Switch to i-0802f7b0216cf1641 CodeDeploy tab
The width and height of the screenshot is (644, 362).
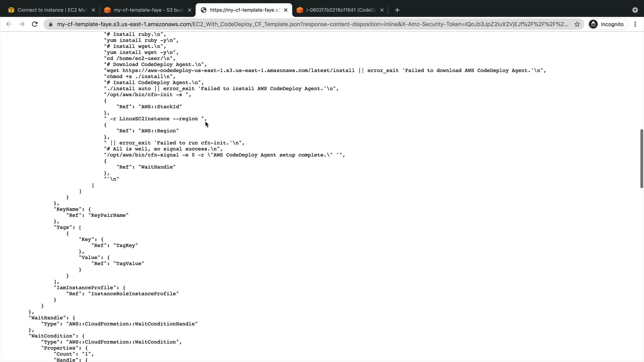337,10
